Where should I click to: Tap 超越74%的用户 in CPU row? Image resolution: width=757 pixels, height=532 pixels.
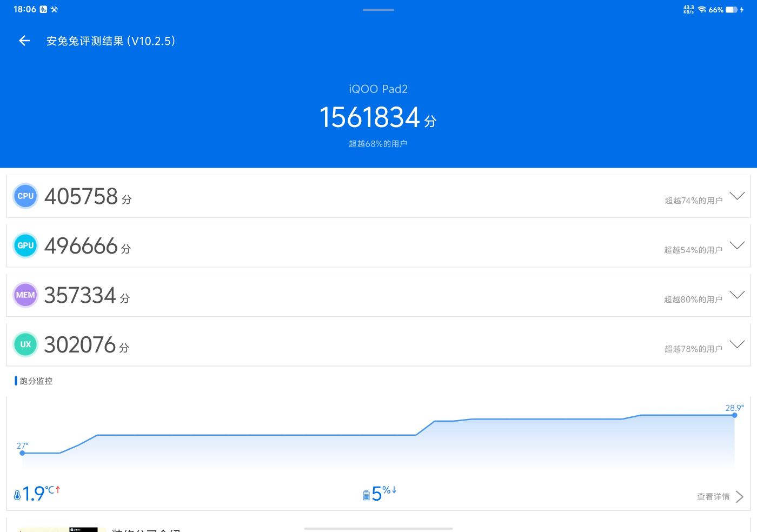pos(694,201)
